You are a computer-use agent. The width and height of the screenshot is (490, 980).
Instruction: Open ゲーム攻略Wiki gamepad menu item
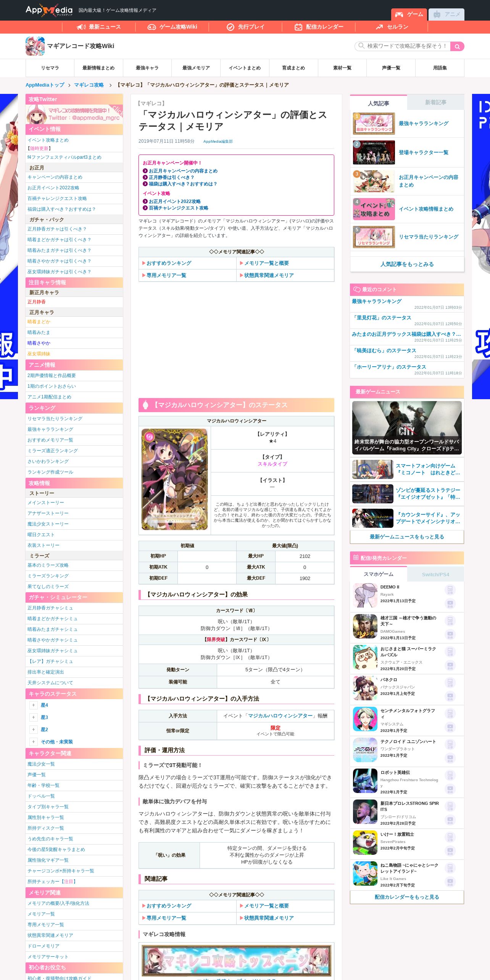coord(172,27)
